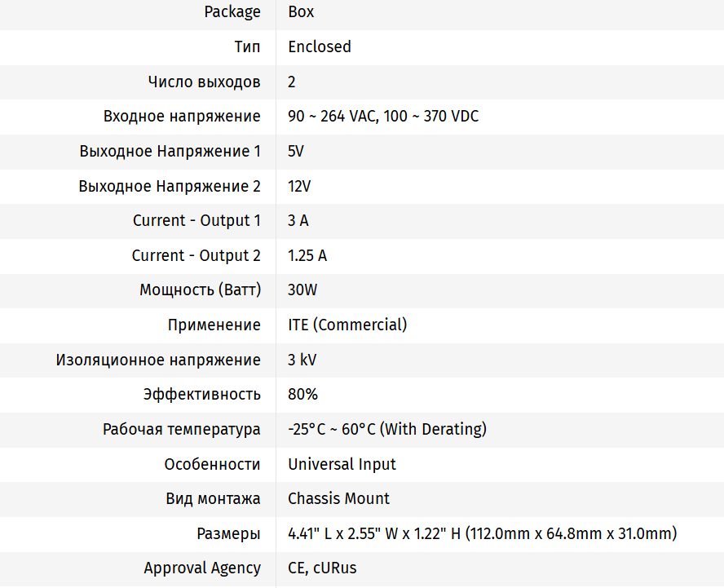Click the dimensions value next to Размеры
Screen dimensions: 724x588
(x=483, y=534)
